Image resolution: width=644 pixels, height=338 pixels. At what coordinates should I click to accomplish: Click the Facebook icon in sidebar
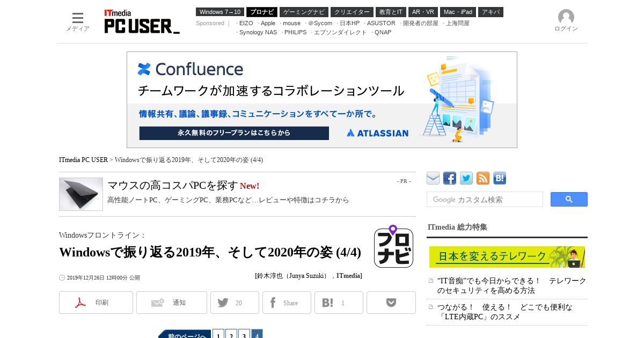[450, 178]
